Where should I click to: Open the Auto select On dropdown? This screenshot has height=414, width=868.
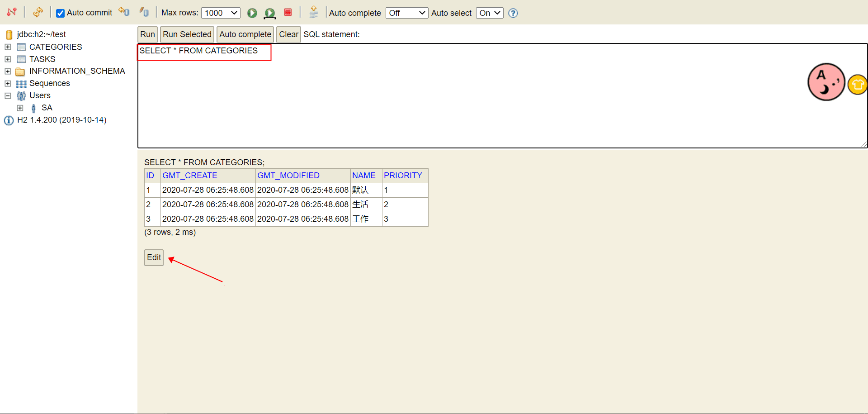coord(490,13)
